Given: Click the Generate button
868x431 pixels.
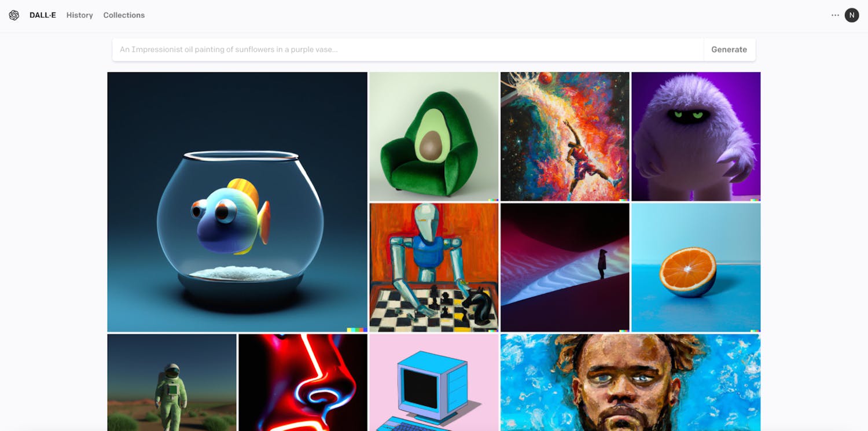Looking at the screenshot, I should point(729,50).
